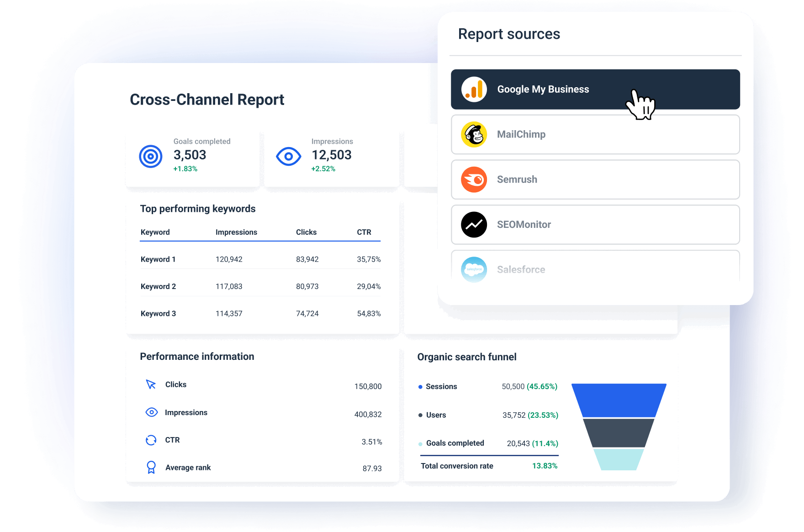The height and width of the screenshot is (532, 804).
Task: Click the SEOMonitor icon
Action: click(x=474, y=225)
